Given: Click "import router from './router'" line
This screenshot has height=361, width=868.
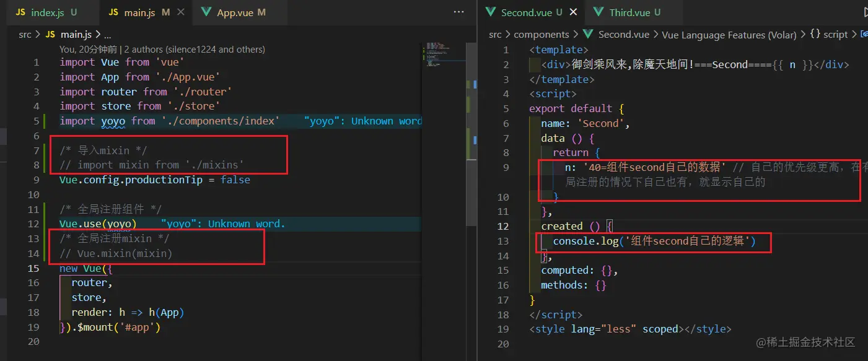Looking at the screenshot, I should (x=146, y=92).
